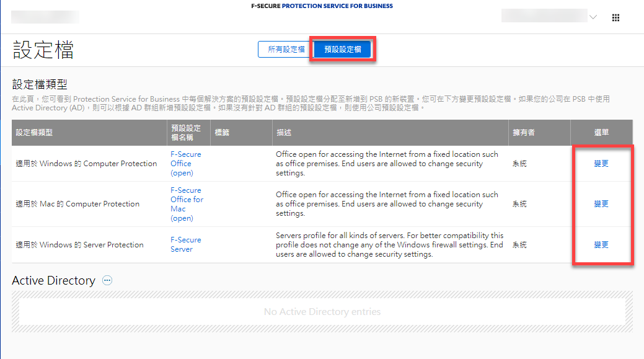Expand the account dropdown chevron
Viewport: 644px width, 359px height.
coord(593,17)
